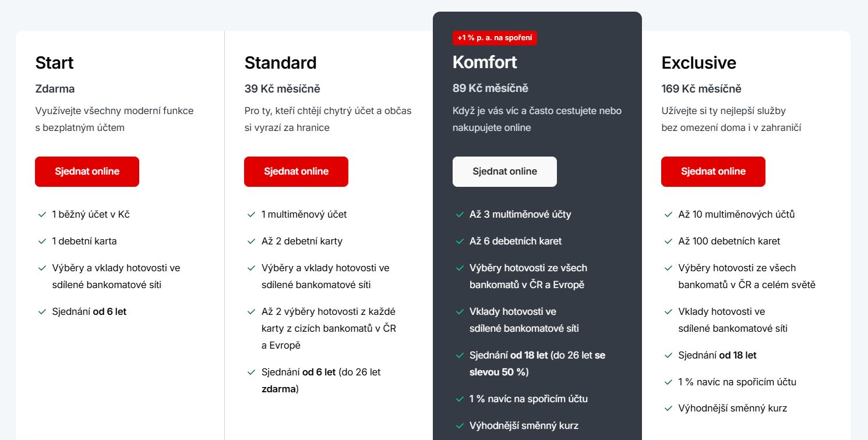Click the checkmark icon next to "1 multiměnový účet"
Image resolution: width=868 pixels, height=440 pixels.
pyautogui.click(x=251, y=215)
